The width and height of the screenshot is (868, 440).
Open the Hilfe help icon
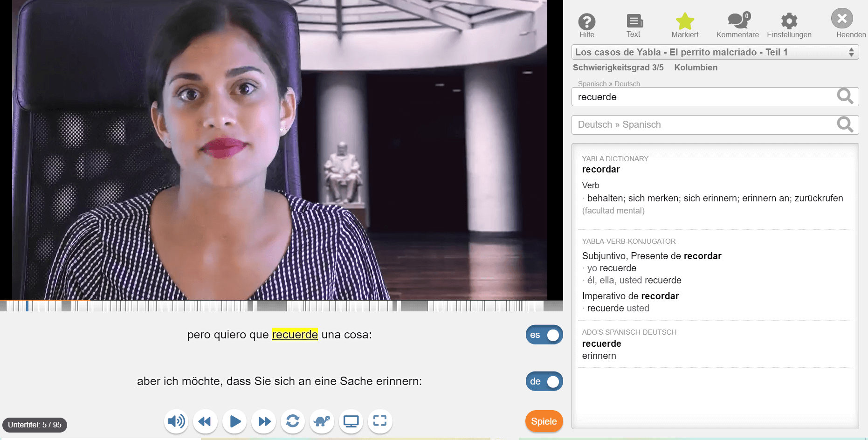coord(586,22)
